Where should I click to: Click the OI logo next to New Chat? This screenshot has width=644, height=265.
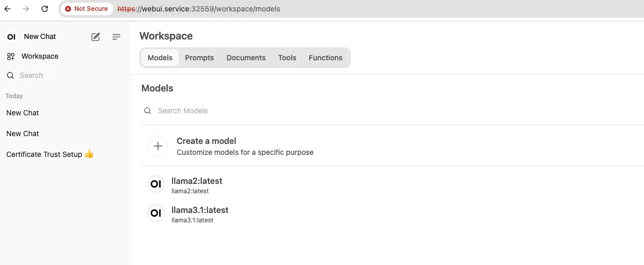click(x=11, y=37)
